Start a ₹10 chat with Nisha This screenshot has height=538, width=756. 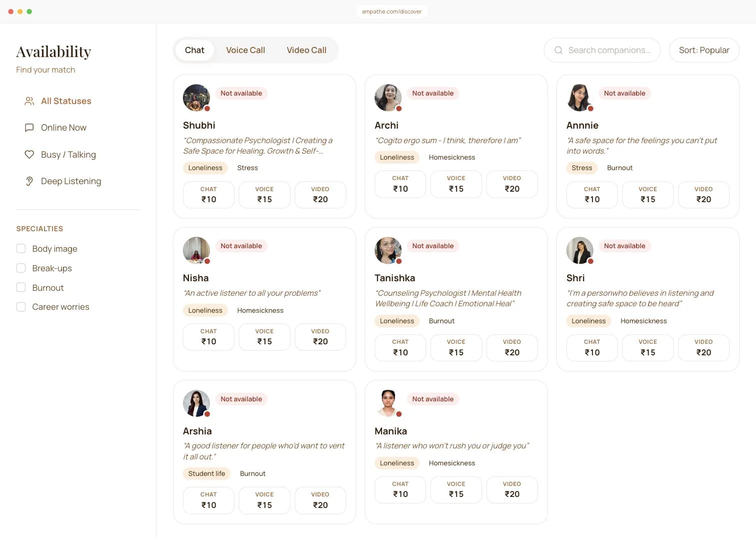208,337
